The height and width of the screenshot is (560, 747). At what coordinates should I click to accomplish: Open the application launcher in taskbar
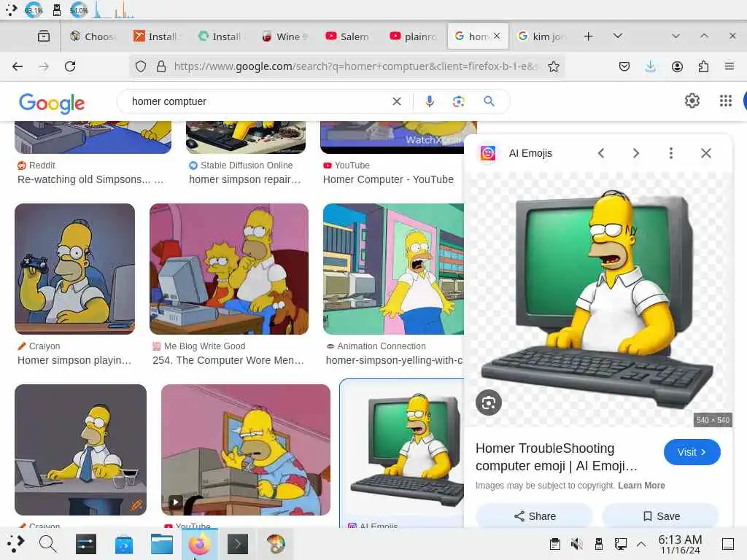(x=16, y=543)
